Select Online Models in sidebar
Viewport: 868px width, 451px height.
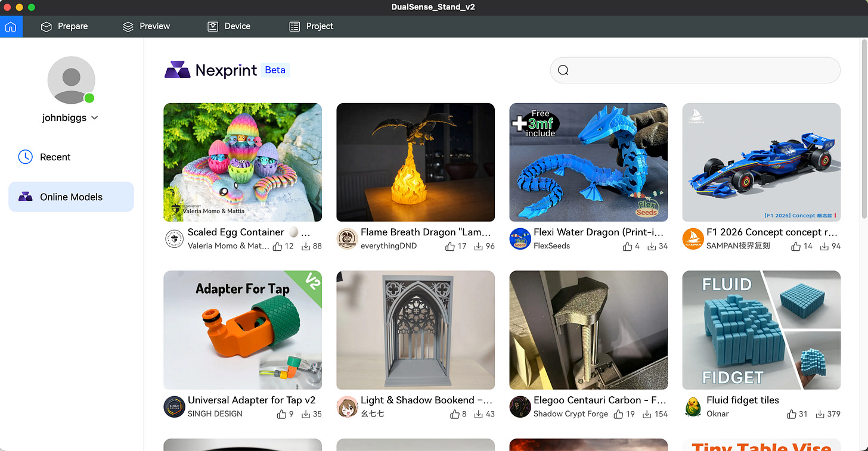click(x=71, y=197)
